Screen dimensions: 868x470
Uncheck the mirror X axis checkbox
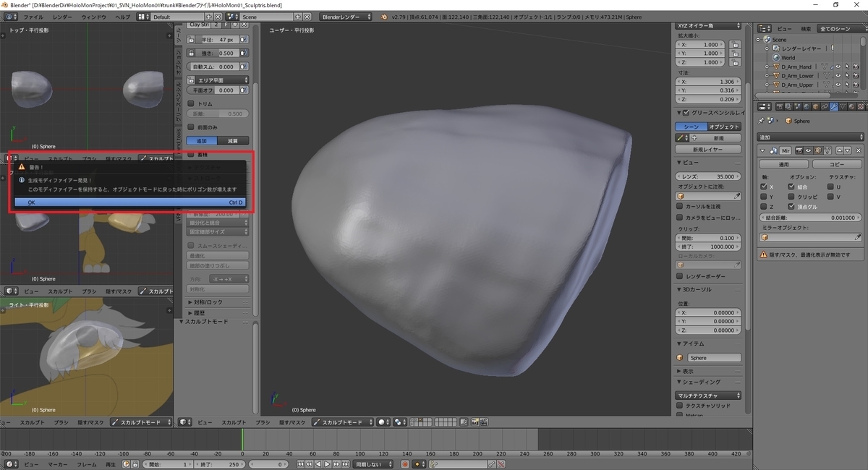[x=764, y=187]
